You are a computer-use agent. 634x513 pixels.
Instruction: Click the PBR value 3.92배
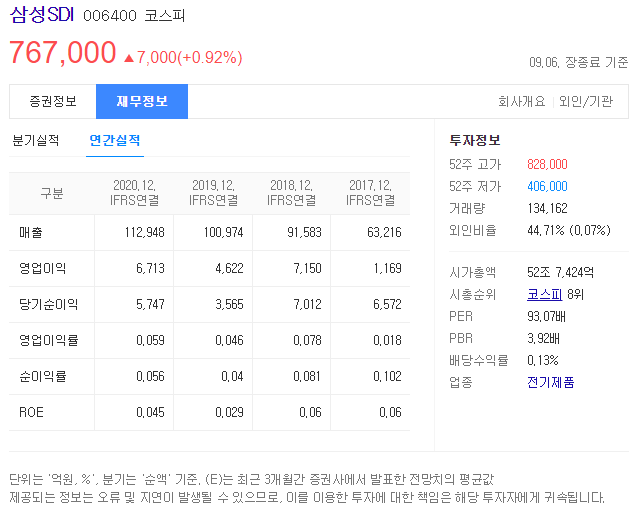[x=543, y=338]
